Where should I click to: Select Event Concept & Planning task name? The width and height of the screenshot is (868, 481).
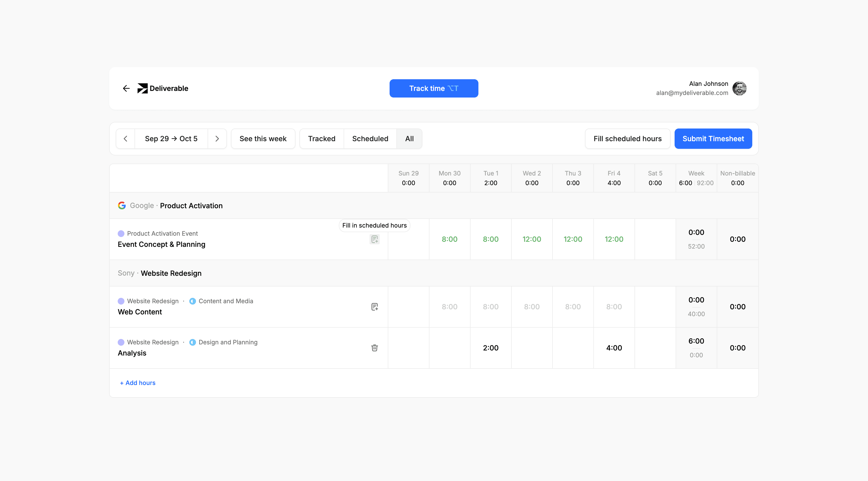coord(161,244)
